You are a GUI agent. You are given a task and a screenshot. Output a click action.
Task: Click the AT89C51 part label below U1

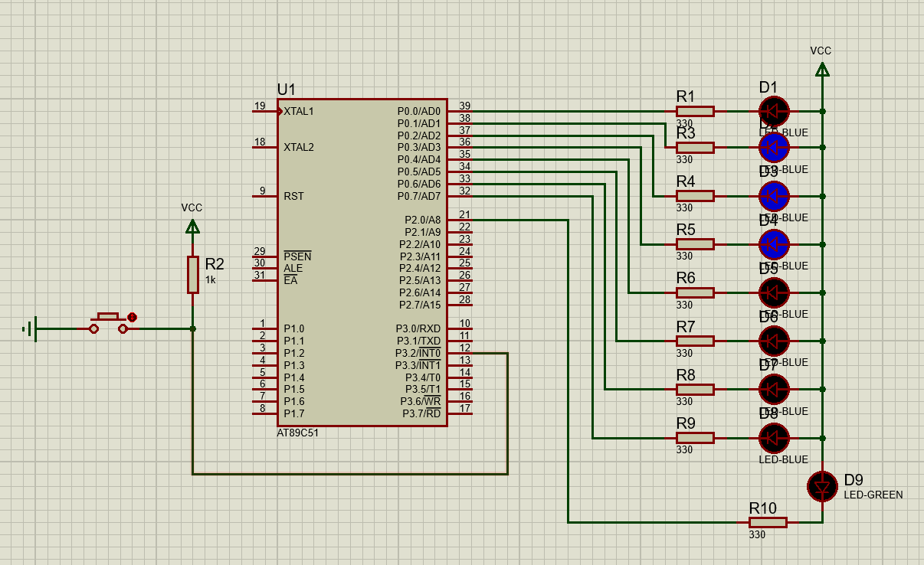click(x=298, y=433)
